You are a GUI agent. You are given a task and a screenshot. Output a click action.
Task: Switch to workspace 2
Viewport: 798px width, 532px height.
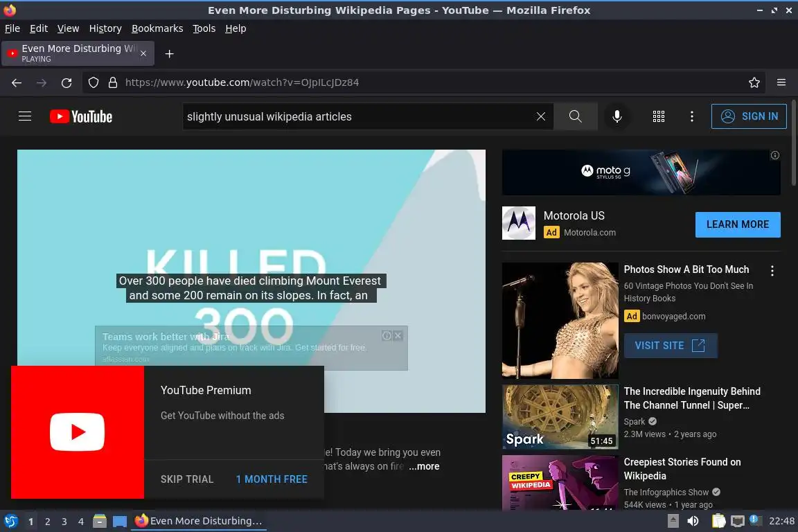point(47,522)
